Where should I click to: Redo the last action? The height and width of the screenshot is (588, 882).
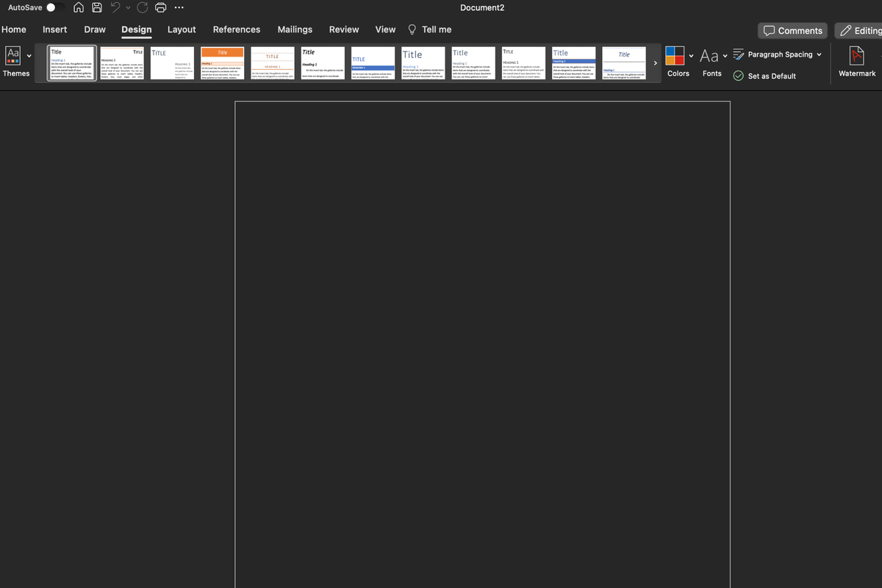pos(142,7)
